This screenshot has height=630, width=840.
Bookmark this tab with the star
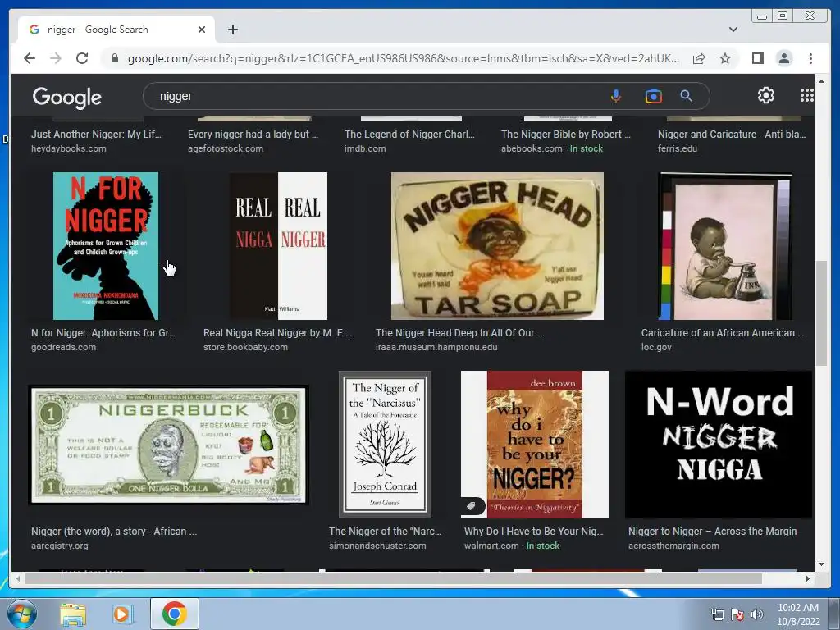[x=725, y=58]
